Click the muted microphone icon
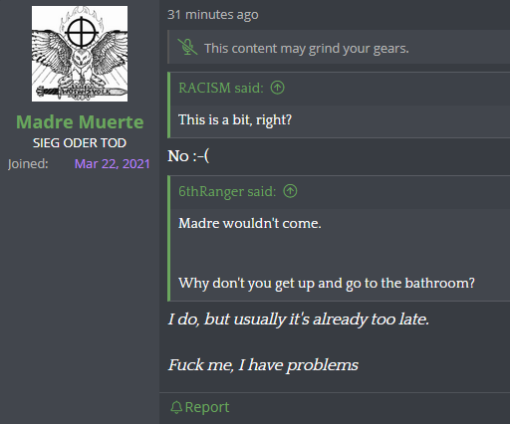Screen dimensions: 510x424 click(x=187, y=47)
